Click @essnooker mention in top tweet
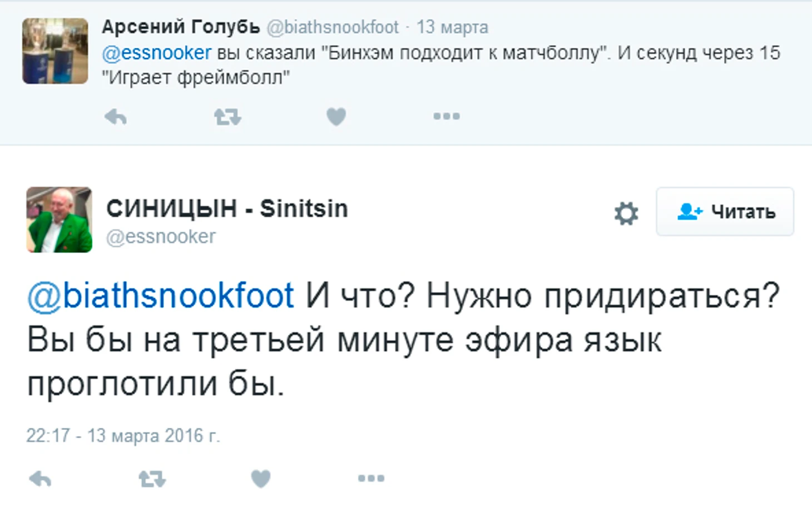 (156, 53)
